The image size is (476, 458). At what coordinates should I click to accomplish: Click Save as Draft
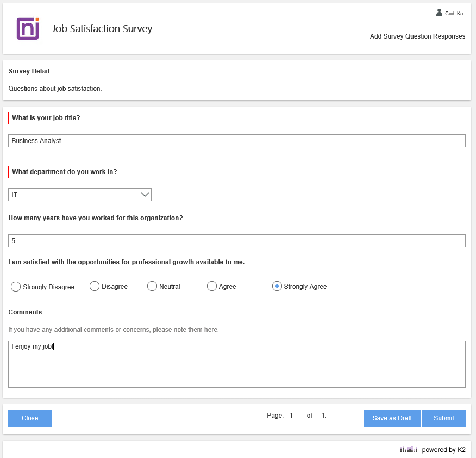pos(392,418)
